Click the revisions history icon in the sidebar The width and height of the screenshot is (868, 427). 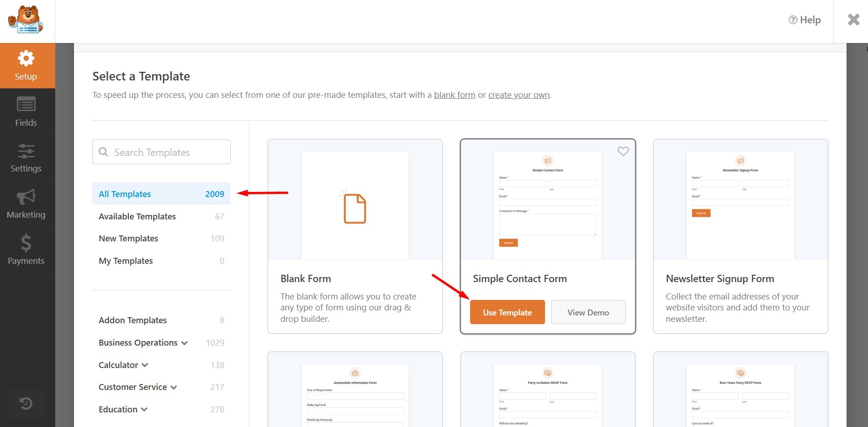click(x=26, y=403)
